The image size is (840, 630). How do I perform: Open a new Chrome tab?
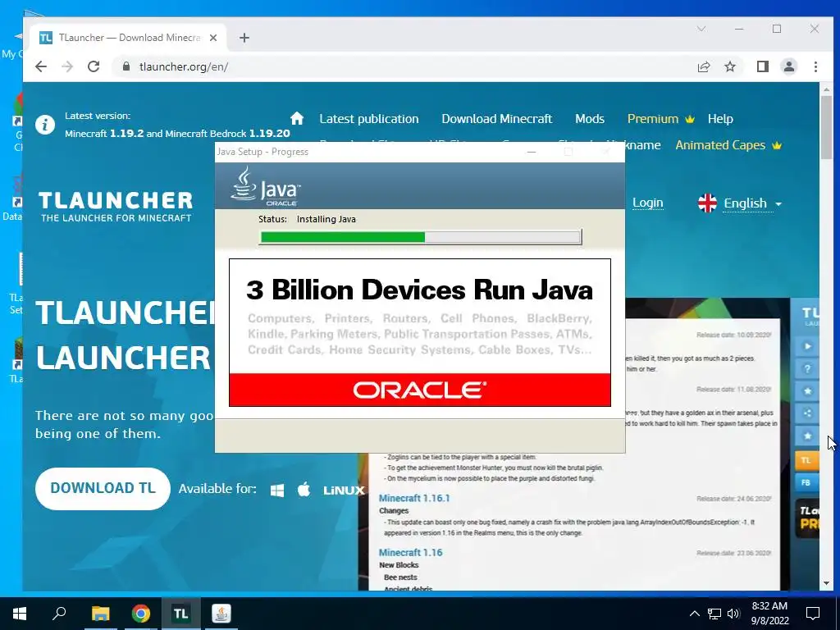pos(244,38)
